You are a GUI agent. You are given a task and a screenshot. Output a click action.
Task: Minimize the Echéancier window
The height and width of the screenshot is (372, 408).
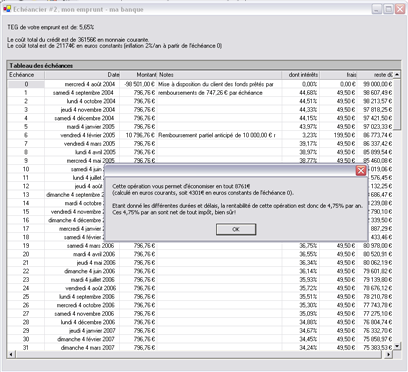[x=377, y=9]
